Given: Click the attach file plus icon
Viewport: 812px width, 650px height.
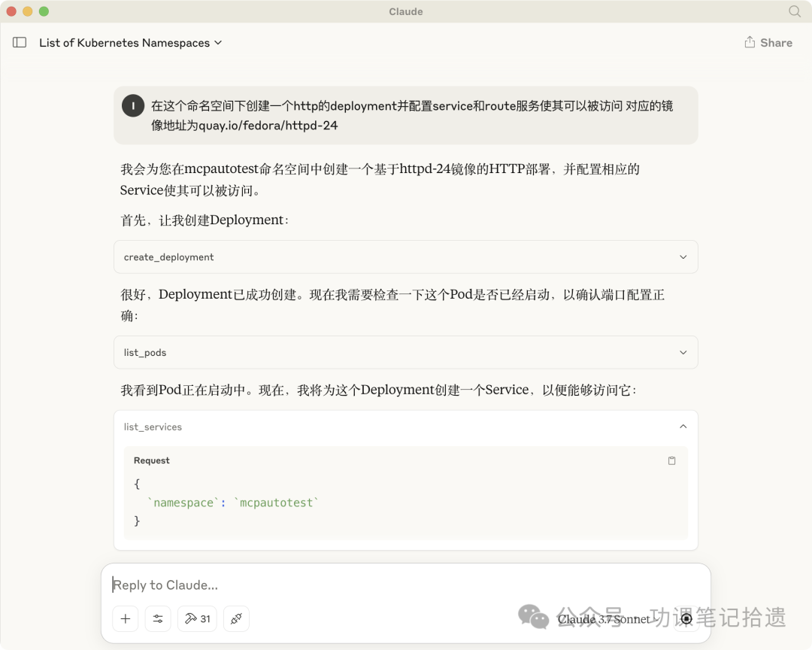Looking at the screenshot, I should click(x=125, y=618).
